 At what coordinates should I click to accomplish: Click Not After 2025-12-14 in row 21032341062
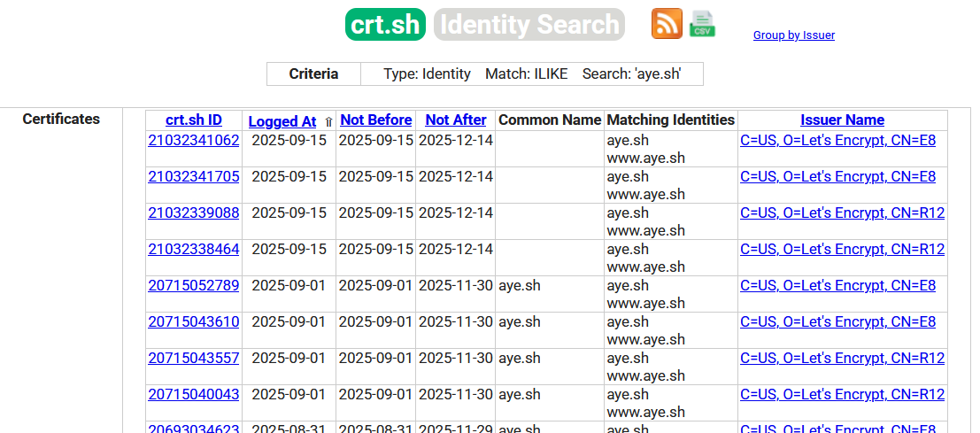(456, 141)
